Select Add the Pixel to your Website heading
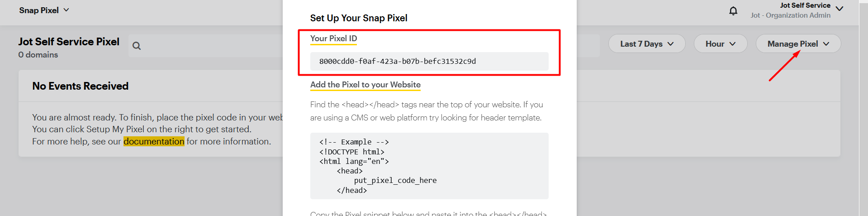The height and width of the screenshot is (216, 868). [365, 85]
